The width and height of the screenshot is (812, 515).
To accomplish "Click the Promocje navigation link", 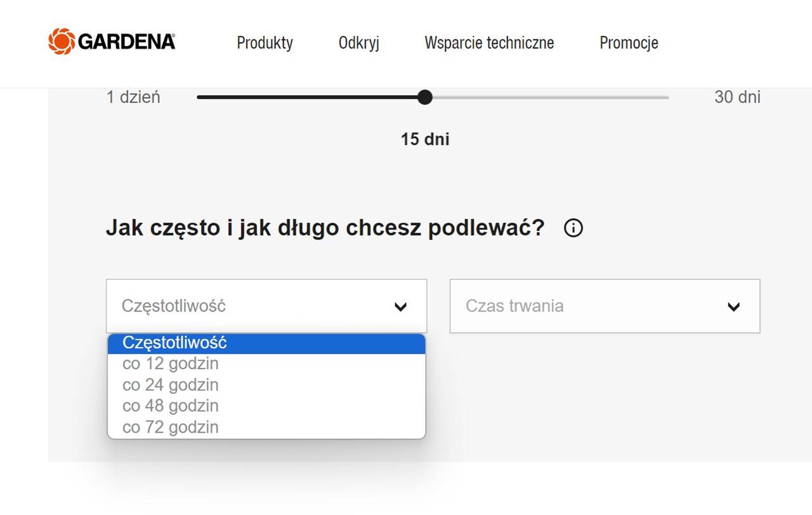I will click(x=629, y=43).
